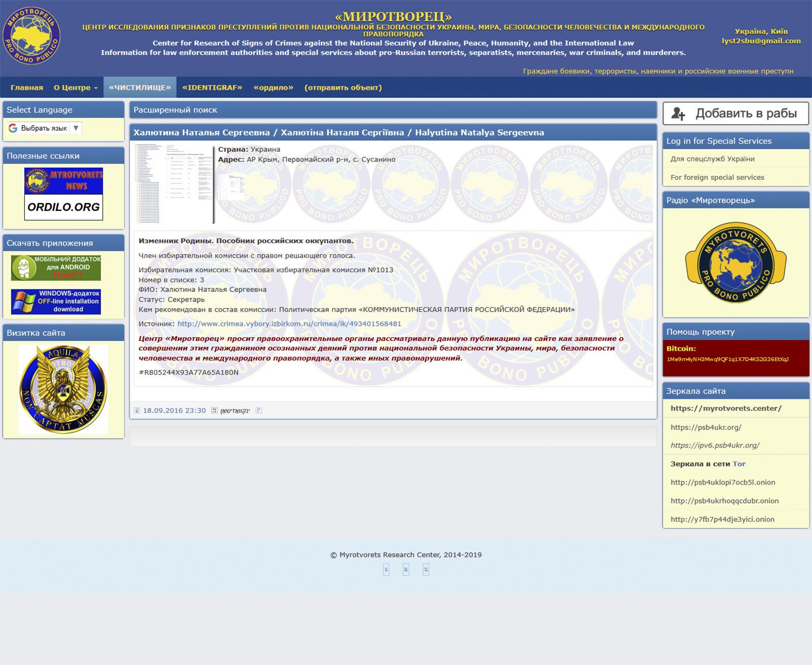Image resolution: width=812 pixels, height=665 pixels.
Task: Expand the О Центре dropdown menu
Action: point(76,87)
